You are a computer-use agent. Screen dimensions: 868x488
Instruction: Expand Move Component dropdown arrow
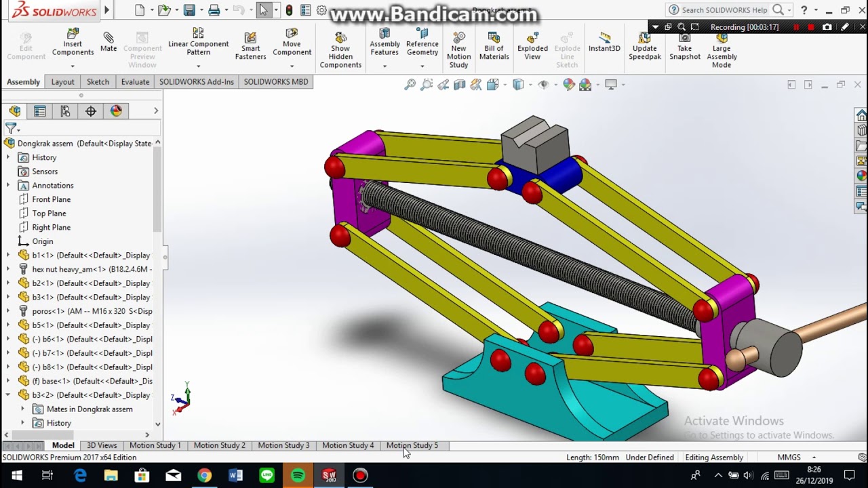[x=292, y=66]
